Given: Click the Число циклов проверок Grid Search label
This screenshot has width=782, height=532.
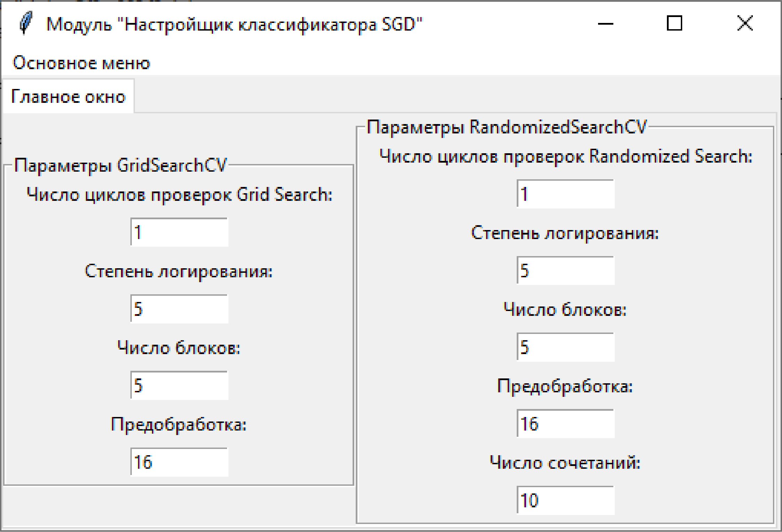Looking at the screenshot, I should [179, 194].
